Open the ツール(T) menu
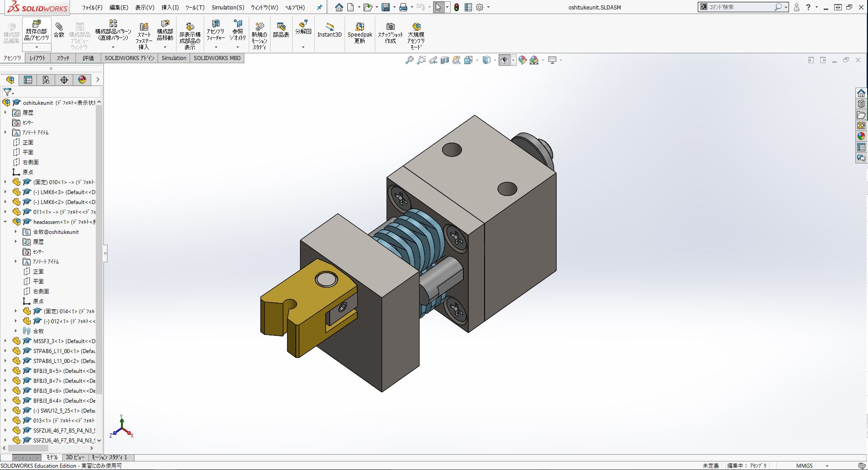Viewport: 868px width, 470px height. pyautogui.click(x=195, y=7)
